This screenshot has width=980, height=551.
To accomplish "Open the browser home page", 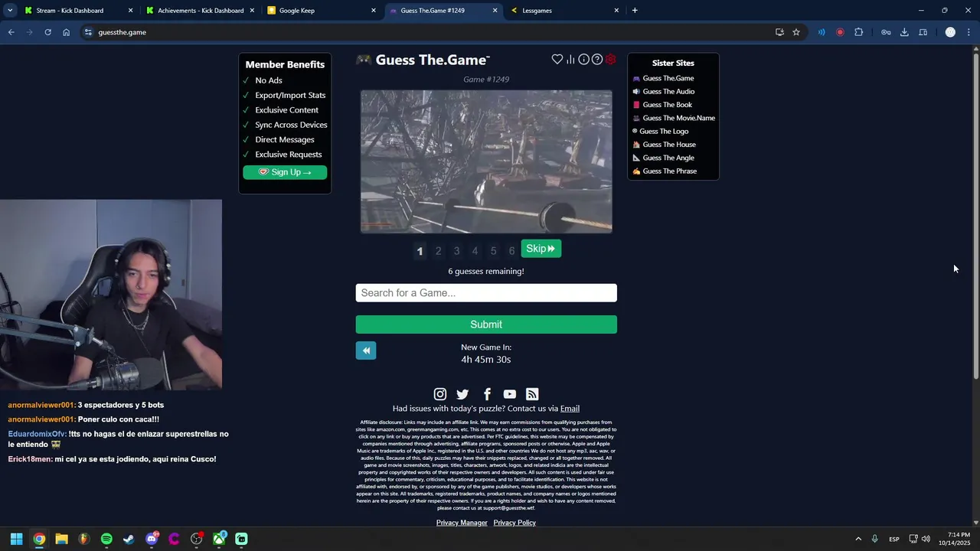I will pyautogui.click(x=66, y=32).
